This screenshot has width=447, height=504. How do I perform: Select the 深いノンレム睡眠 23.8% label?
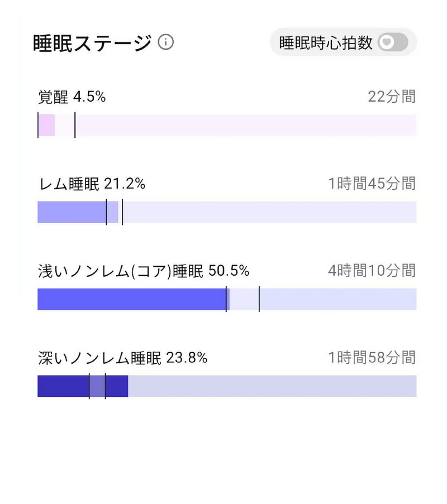(123, 358)
